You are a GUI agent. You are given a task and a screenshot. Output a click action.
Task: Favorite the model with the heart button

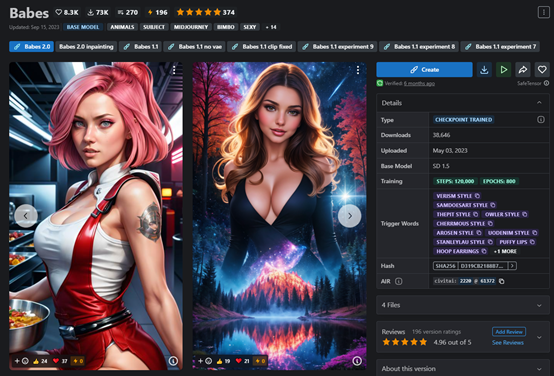pos(542,70)
